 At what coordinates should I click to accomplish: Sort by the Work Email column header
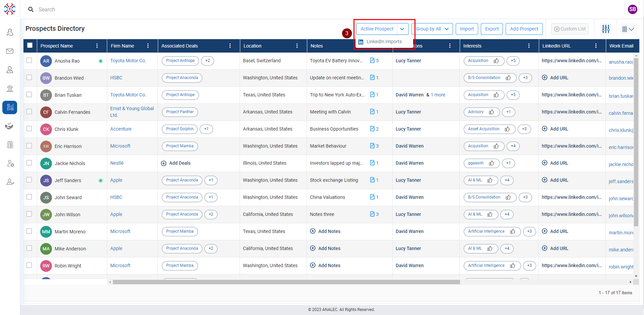pyautogui.click(x=621, y=46)
